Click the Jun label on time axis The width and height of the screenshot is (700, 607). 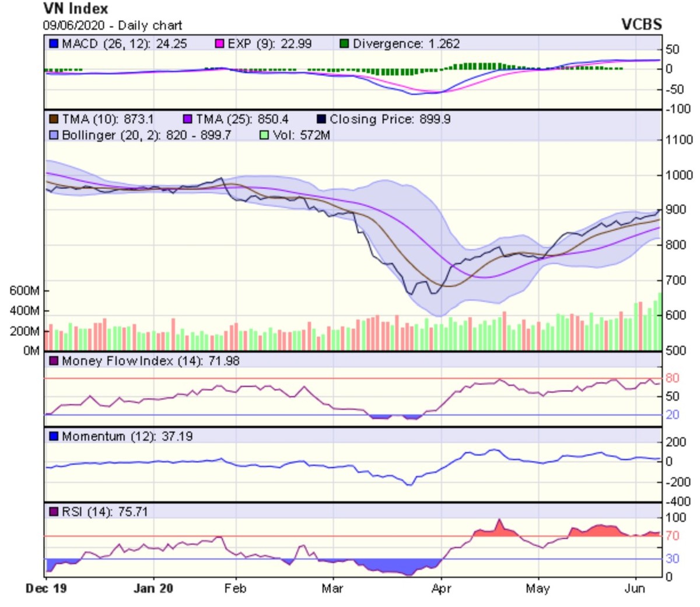point(635,588)
